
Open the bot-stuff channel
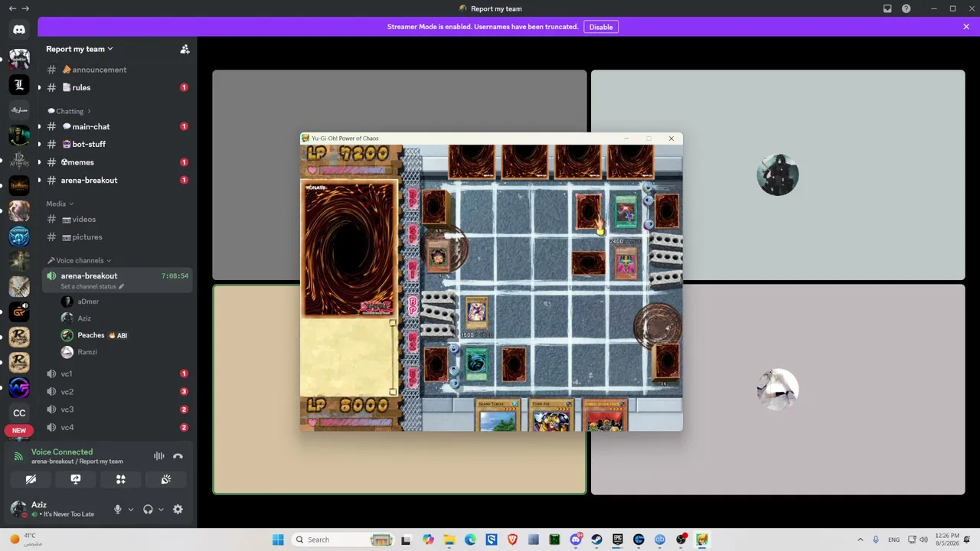point(117,144)
